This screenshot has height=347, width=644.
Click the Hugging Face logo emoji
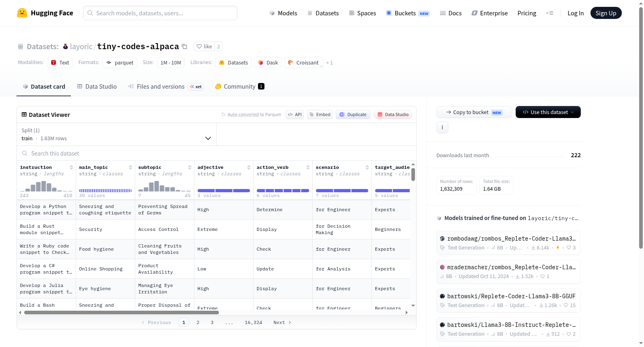(22, 13)
